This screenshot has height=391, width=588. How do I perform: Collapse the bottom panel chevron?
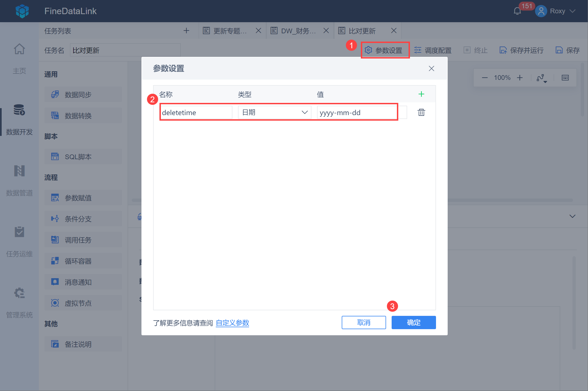(x=572, y=216)
